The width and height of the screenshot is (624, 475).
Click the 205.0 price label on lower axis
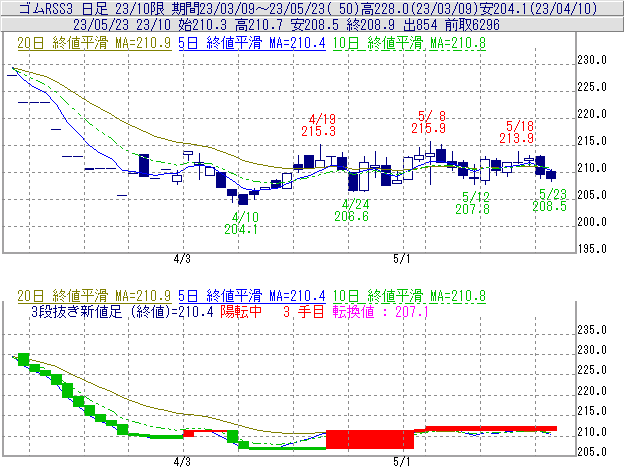coord(592,452)
